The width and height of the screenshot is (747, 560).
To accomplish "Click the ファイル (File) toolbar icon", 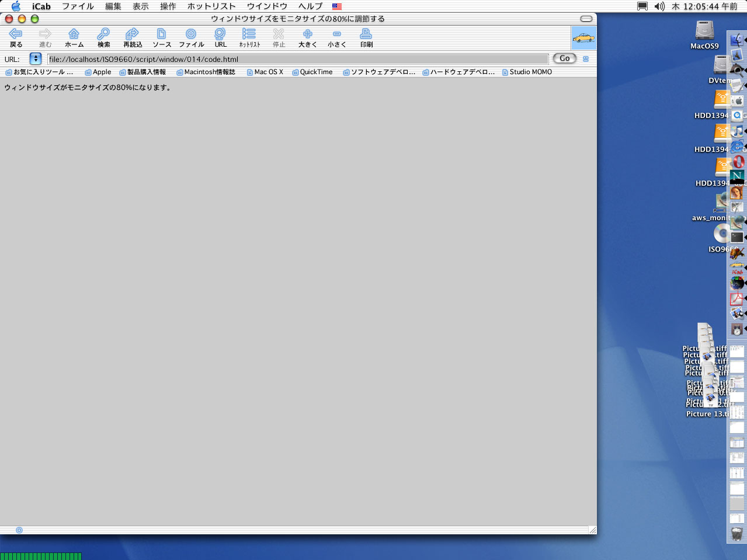I will pyautogui.click(x=191, y=38).
